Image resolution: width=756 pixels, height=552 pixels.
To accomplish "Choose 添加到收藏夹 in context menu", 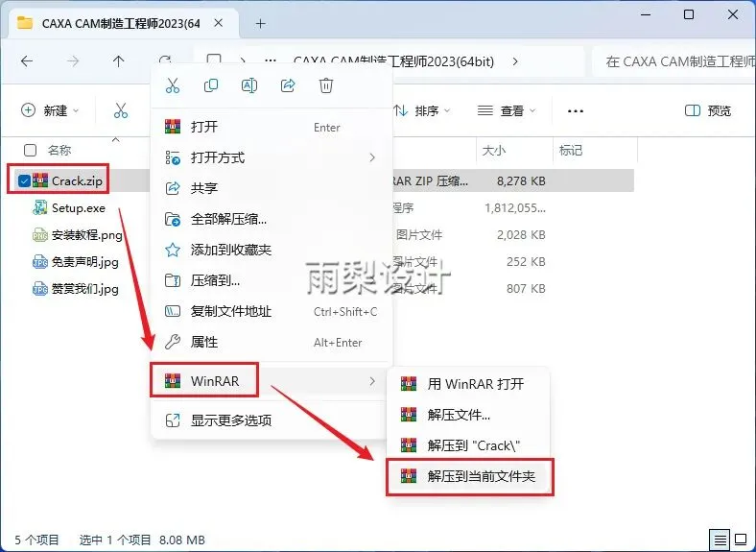I will point(272,250).
